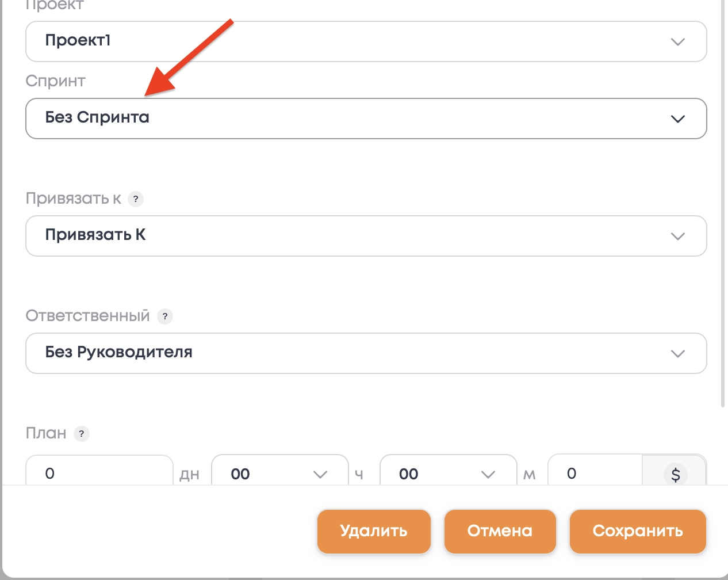Open the Проект1 project dropdown
728x580 pixels.
(345, 41)
